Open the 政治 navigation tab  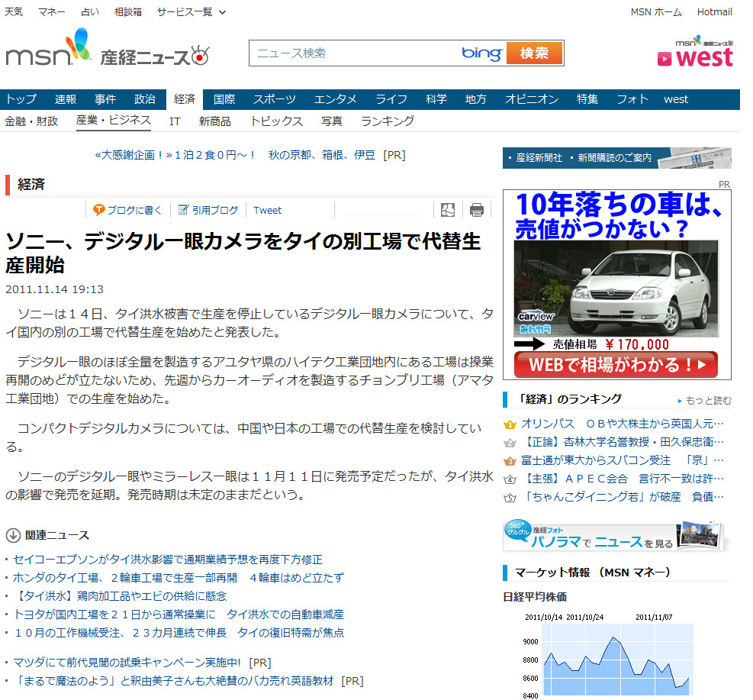[144, 99]
